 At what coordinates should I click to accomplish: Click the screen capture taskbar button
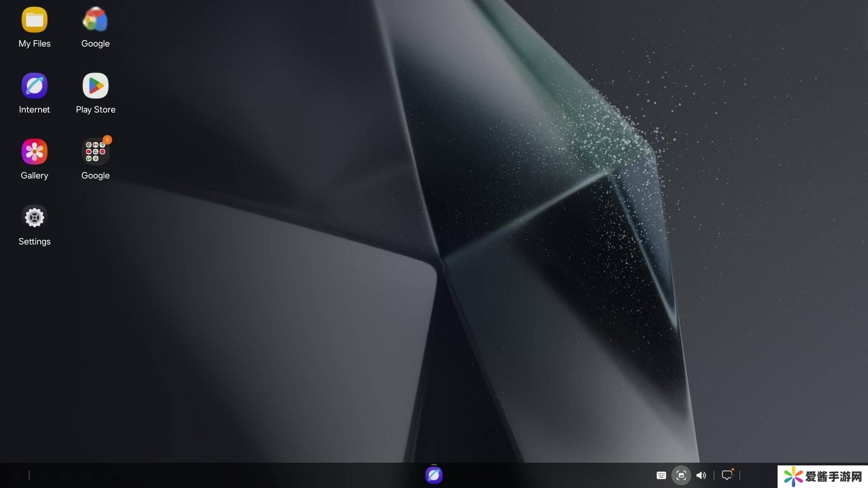click(x=681, y=475)
